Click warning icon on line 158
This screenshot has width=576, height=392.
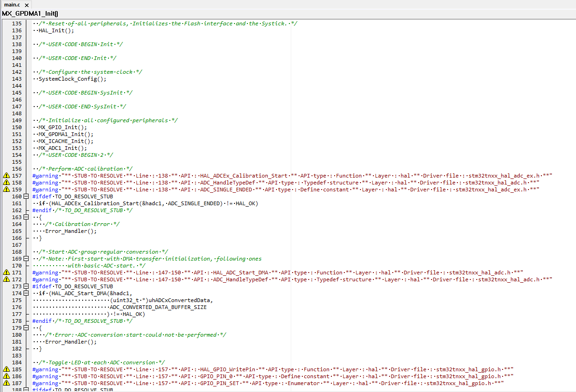6,183
